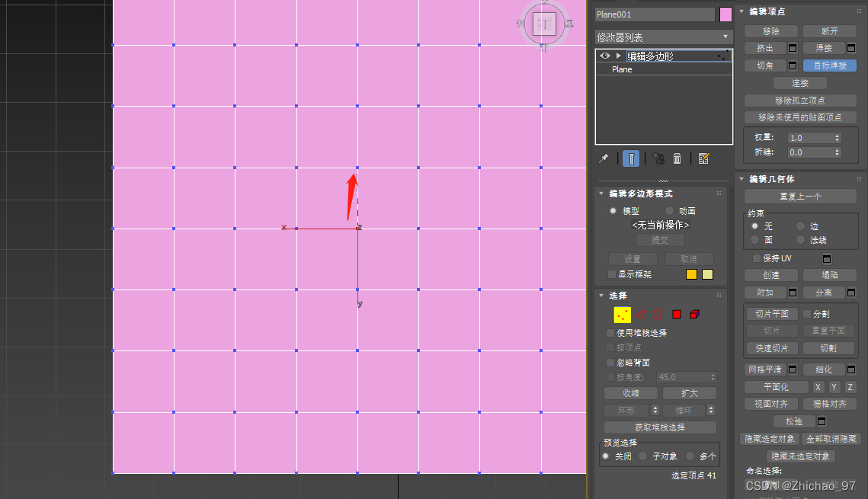Collapse 编辑几何体 rollout
Image resolution: width=868 pixels, height=499 pixels.
(741, 179)
